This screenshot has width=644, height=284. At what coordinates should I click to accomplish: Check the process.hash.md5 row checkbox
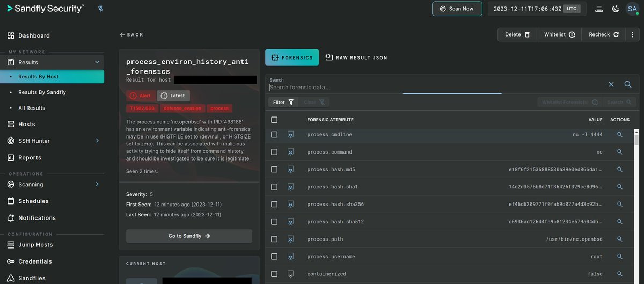pyautogui.click(x=274, y=170)
